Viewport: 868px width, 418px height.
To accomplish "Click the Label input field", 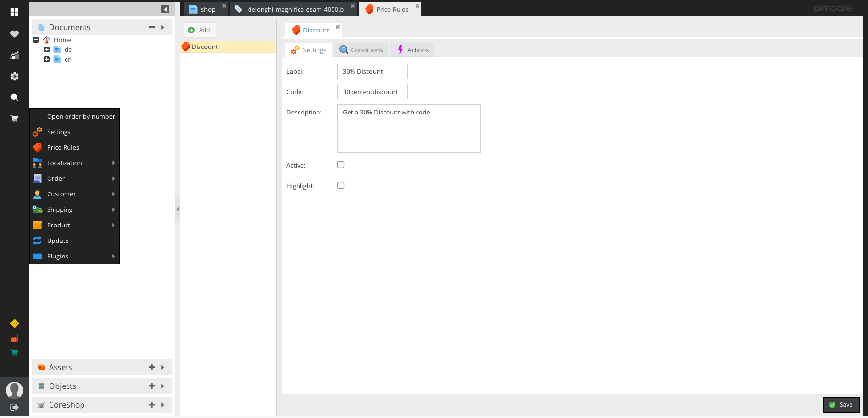I will tap(372, 71).
